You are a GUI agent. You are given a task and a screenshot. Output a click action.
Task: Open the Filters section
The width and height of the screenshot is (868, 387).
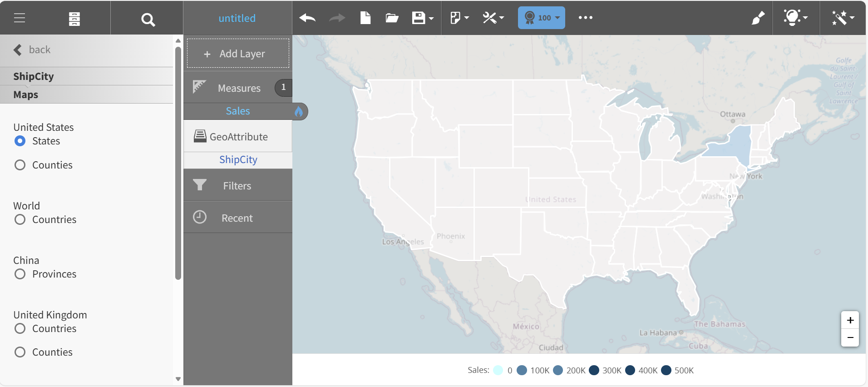[238, 185]
